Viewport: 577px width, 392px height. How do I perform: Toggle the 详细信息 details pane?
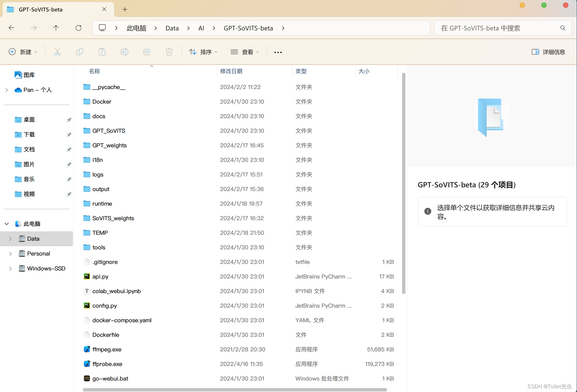[x=548, y=52]
